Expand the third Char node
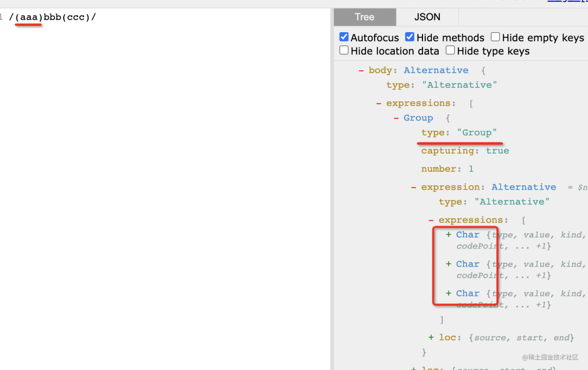The image size is (588, 370). 449,293
